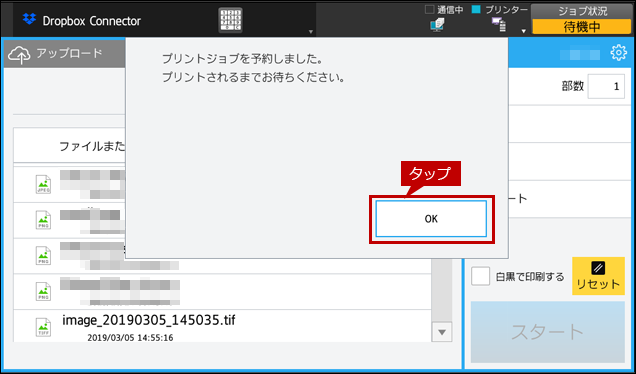The height and width of the screenshot is (374, 636).
Task: Expand the printer mode dropdown arrow
Action: click(524, 31)
